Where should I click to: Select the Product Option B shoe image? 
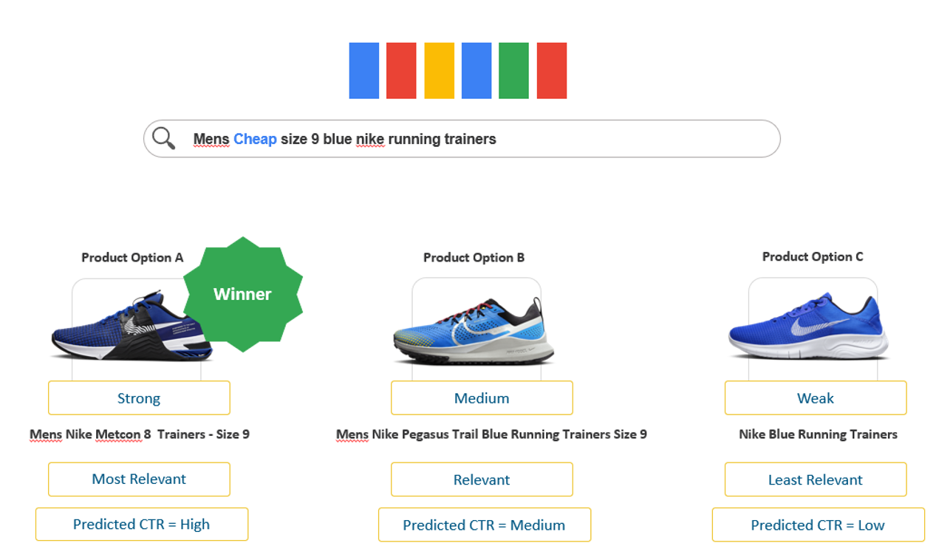[x=474, y=330]
